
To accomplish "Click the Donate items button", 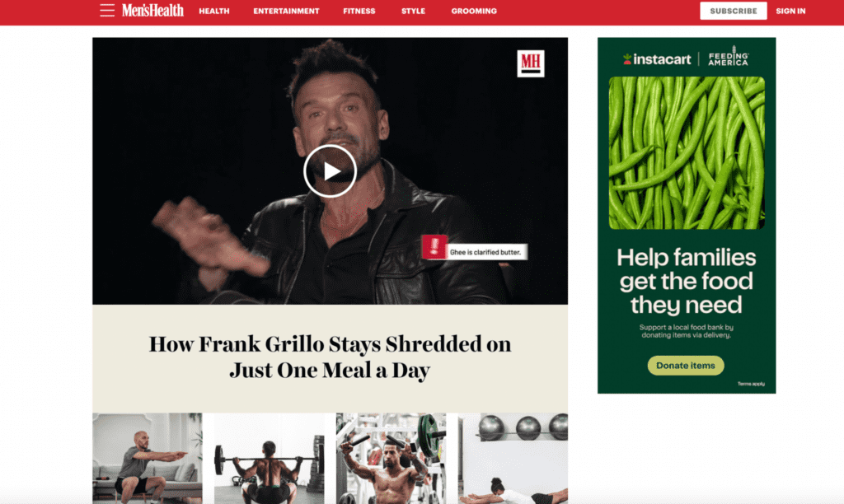I will (686, 365).
